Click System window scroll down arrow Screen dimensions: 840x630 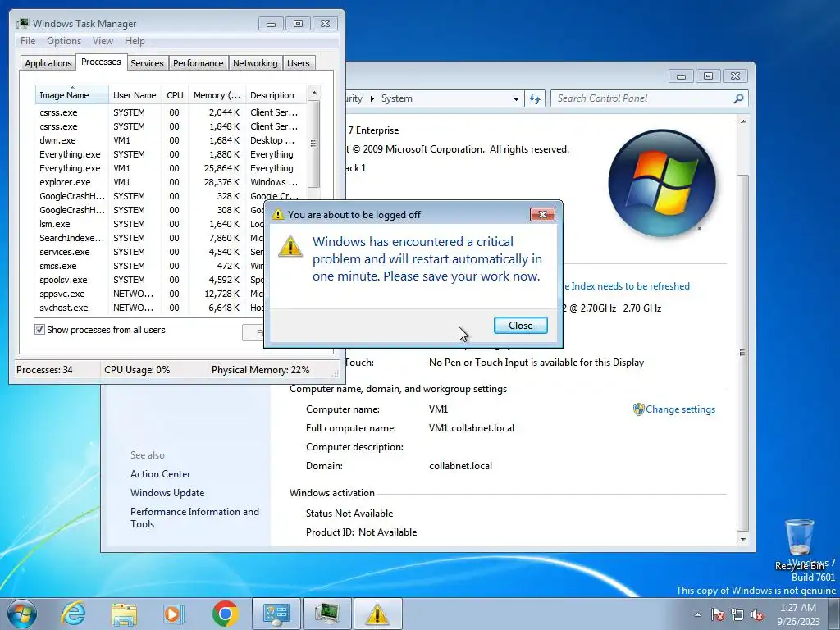[x=743, y=540]
